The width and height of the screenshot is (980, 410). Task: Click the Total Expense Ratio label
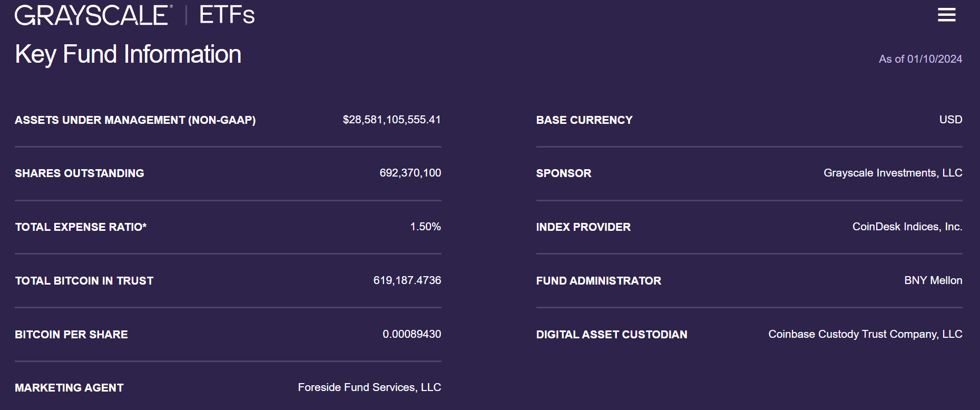click(81, 227)
